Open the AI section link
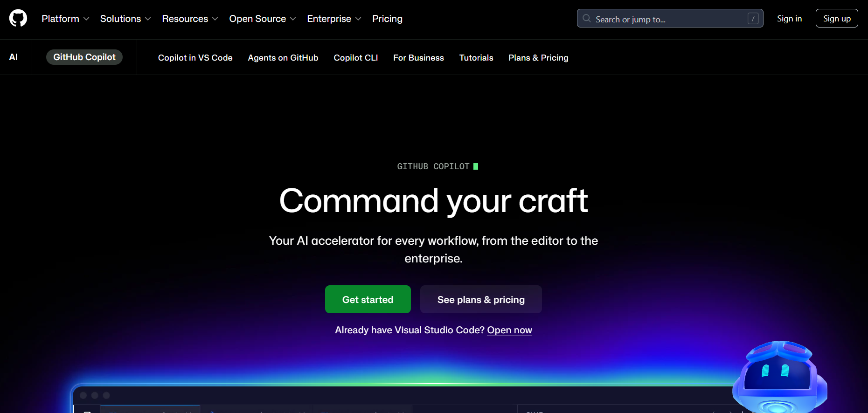The width and height of the screenshot is (868, 413). pyautogui.click(x=14, y=57)
